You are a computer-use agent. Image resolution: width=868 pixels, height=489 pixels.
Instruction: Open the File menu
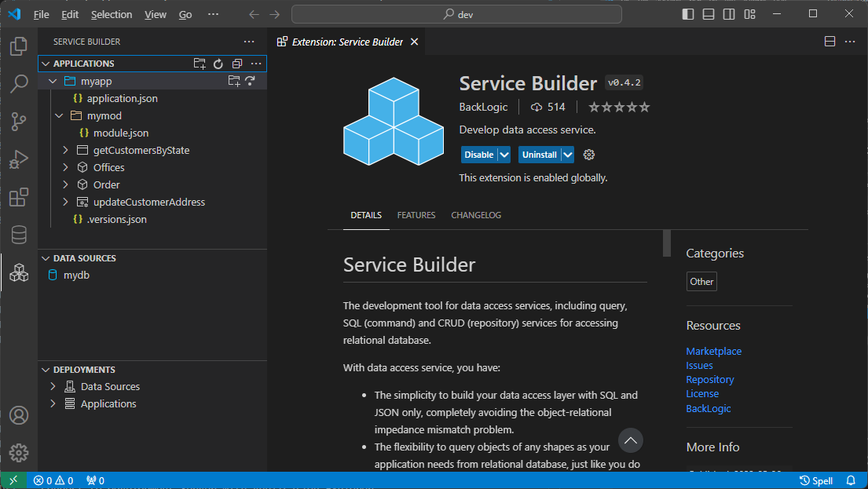click(x=41, y=15)
